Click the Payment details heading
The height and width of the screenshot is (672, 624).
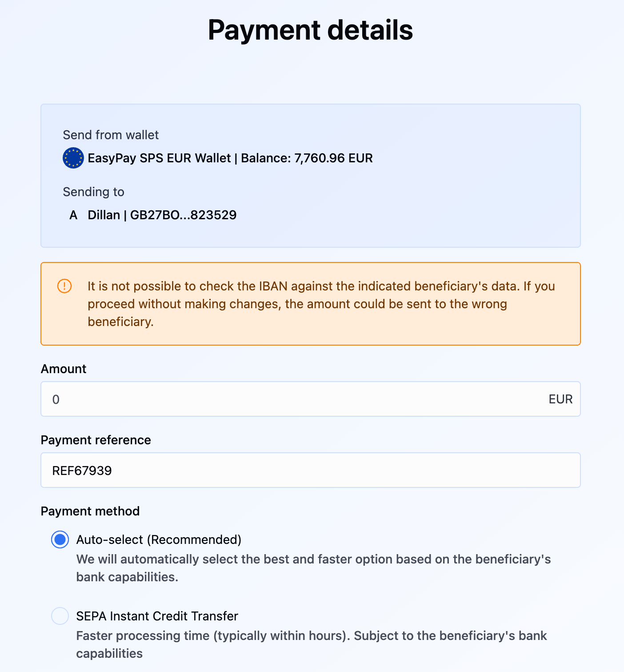310,30
